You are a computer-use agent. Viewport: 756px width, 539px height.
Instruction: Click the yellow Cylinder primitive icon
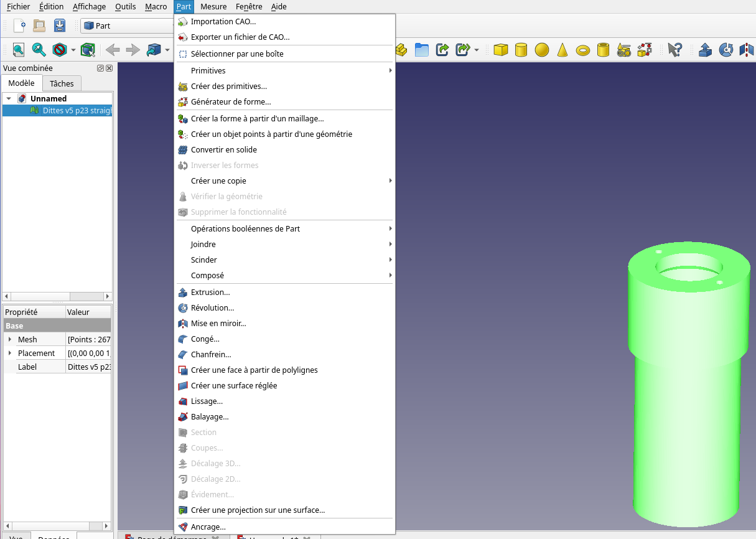pyautogui.click(x=521, y=50)
